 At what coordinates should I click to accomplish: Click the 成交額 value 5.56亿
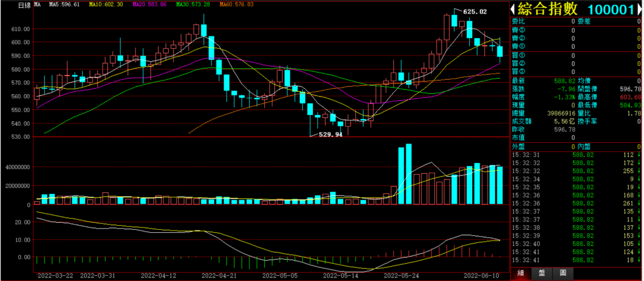(x=563, y=121)
